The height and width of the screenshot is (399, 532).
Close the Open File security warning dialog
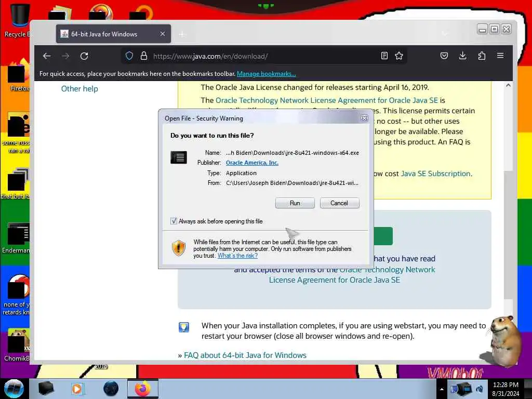(364, 118)
